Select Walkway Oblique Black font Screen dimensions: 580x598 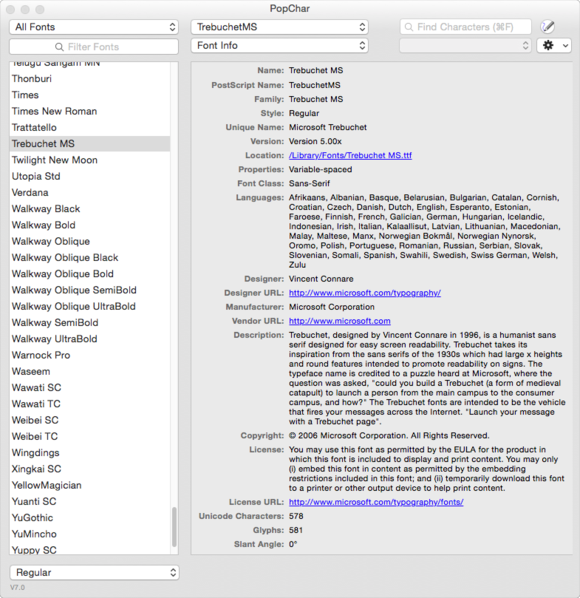click(90, 258)
